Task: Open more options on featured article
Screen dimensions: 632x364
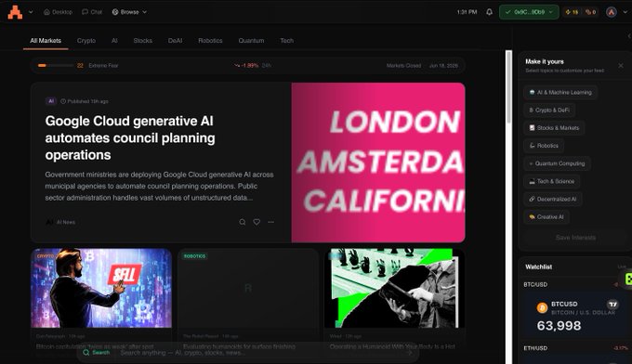Action: (270, 222)
